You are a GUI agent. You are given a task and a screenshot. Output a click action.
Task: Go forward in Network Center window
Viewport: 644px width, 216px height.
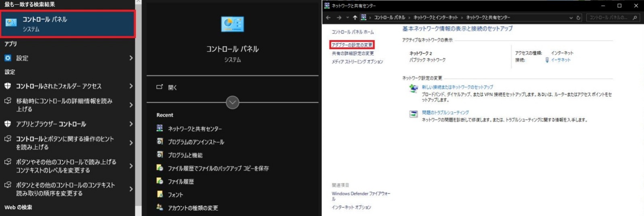point(339,18)
